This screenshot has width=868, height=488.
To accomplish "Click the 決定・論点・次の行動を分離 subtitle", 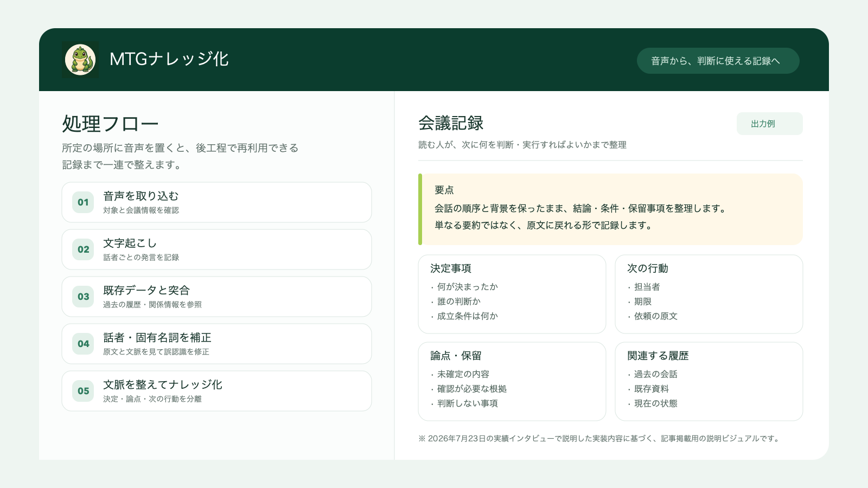I will tap(152, 399).
